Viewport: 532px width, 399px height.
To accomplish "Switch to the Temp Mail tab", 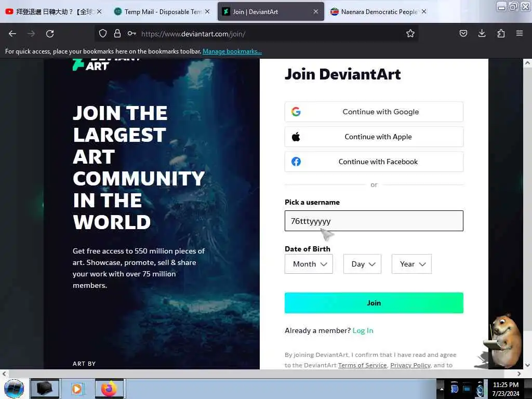I will pos(163,11).
